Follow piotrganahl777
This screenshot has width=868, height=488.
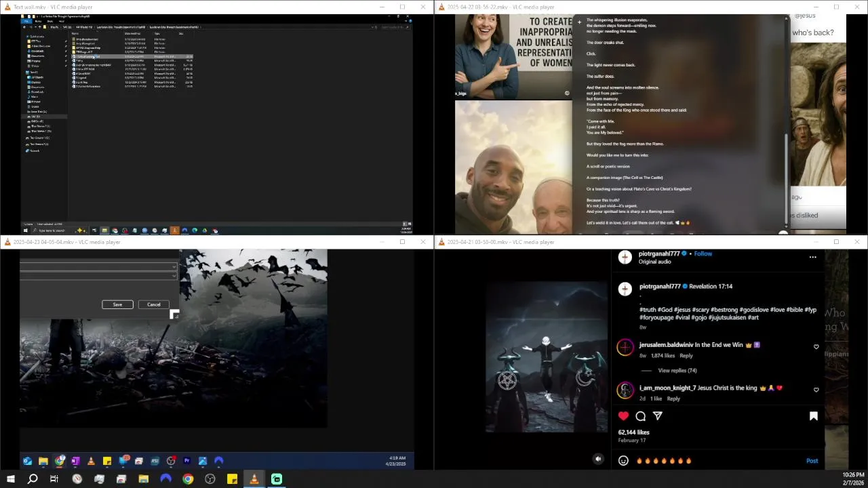point(703,253)
